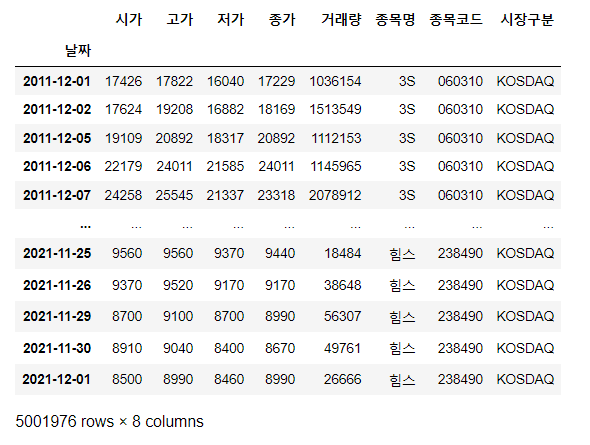Click the 저가 value 21585

coord(225,166)
